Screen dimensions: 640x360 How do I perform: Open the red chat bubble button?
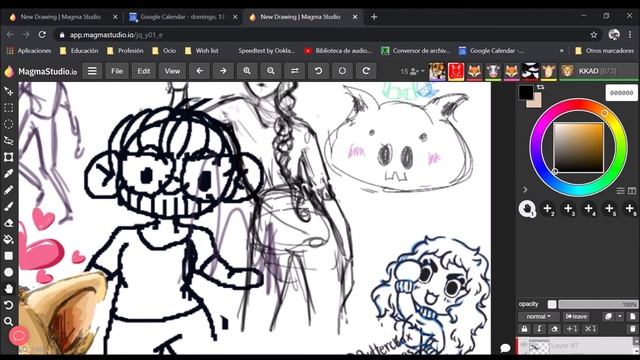coord(18,336)
